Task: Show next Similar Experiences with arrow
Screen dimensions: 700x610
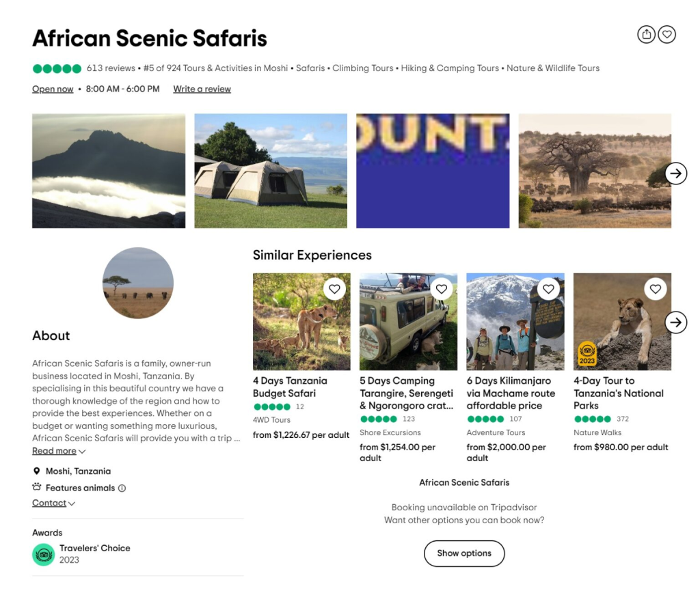Action: pyautogui.click(x=676, y=322)
